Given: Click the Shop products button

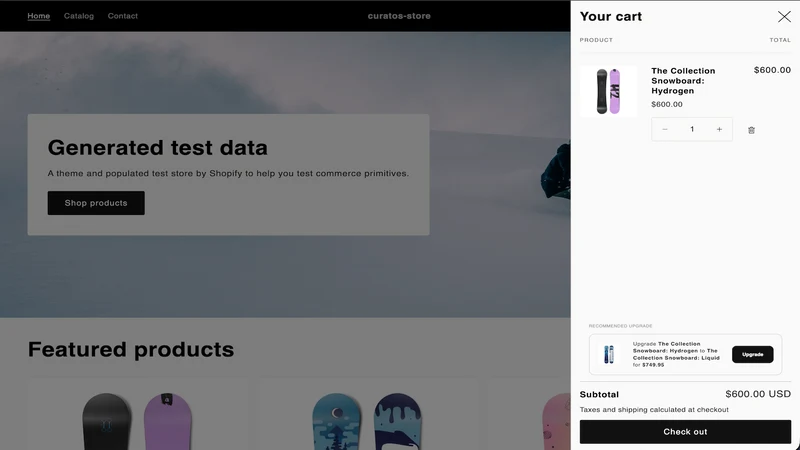Looking at the screenshot, I should pyautogui.click(x=96, y=203).
